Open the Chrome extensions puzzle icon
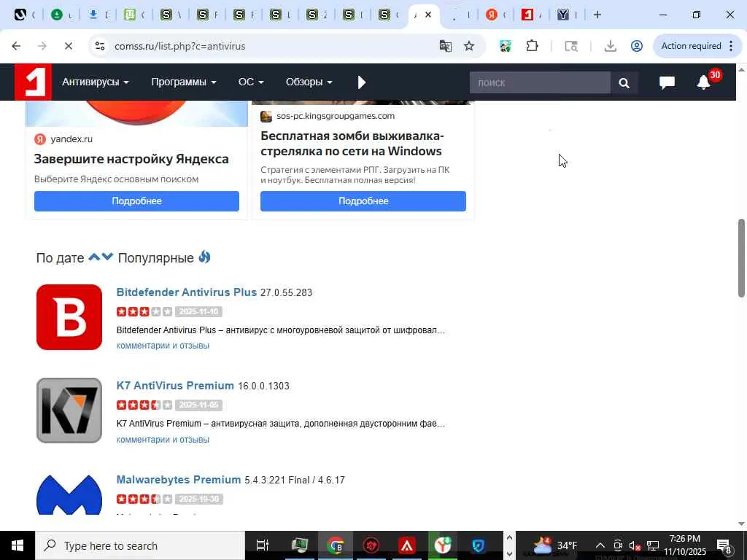The image size is (747, 560). (x=532, y=46)
